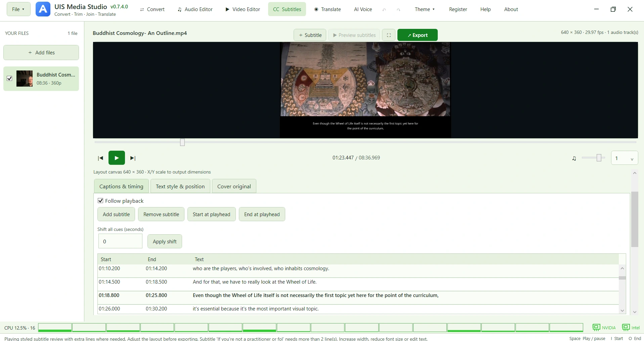The height and width of the screenshot is (341, 644).
Task: Open the audio track selector dropdown
Action: click(625, 158)
